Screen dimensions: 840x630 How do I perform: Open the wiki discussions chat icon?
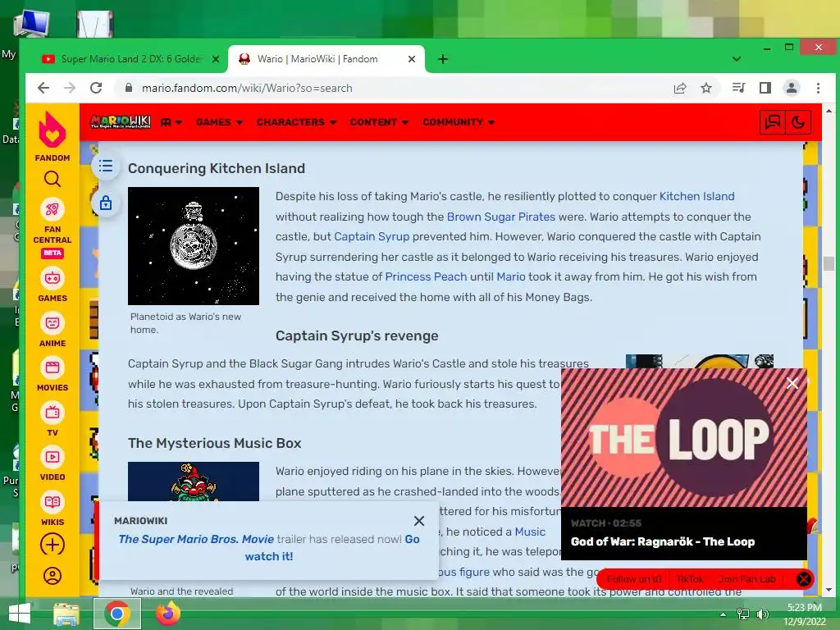772,123
